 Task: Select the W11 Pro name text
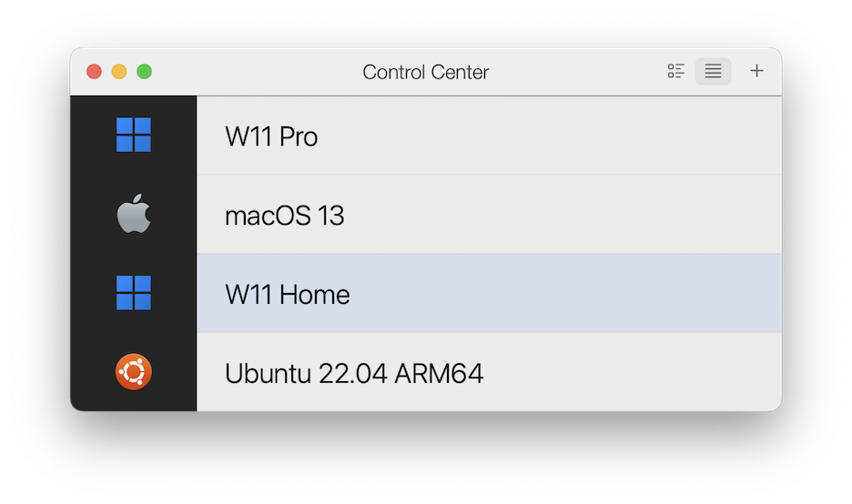271,136
